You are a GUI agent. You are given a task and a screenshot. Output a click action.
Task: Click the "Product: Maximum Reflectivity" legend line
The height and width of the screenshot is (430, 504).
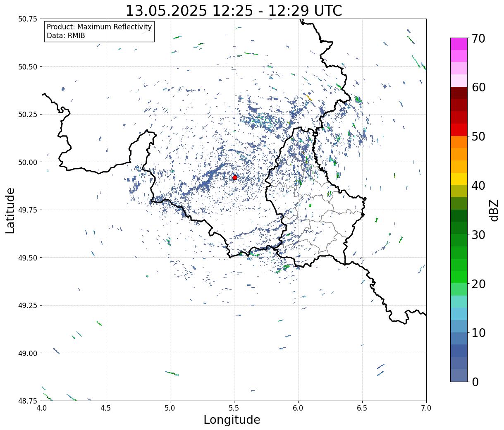99,27
